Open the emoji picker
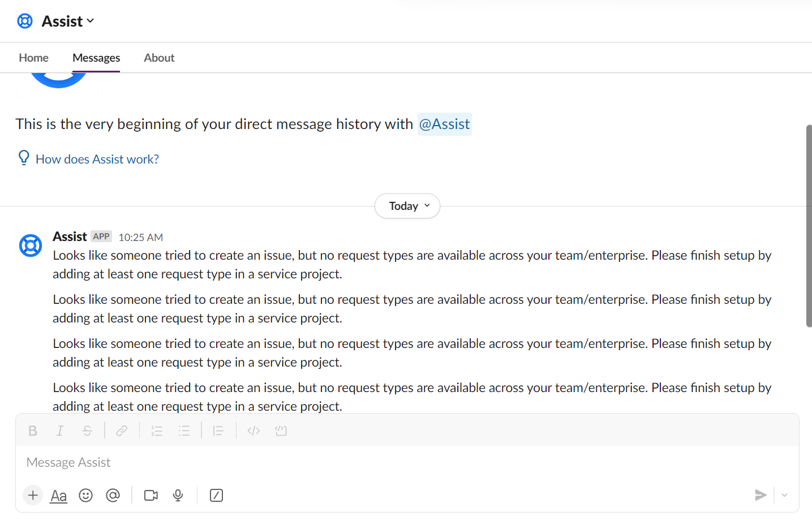 click(85, 496)
